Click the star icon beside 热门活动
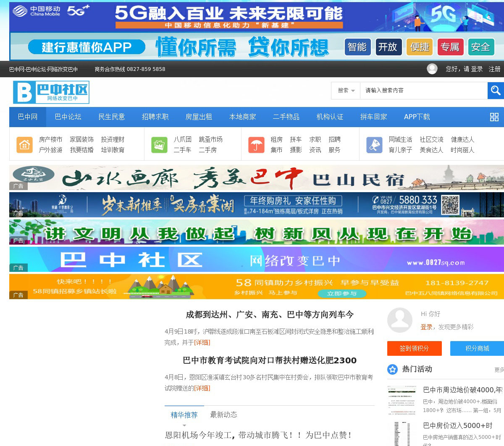The height and width of the screenshot is (446, 504). 393,369
